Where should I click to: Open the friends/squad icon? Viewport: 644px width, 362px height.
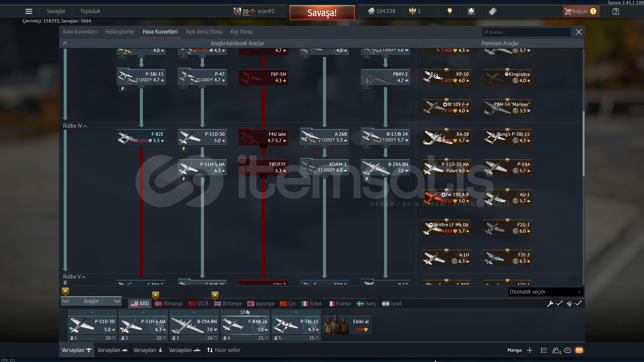point(556,350)
